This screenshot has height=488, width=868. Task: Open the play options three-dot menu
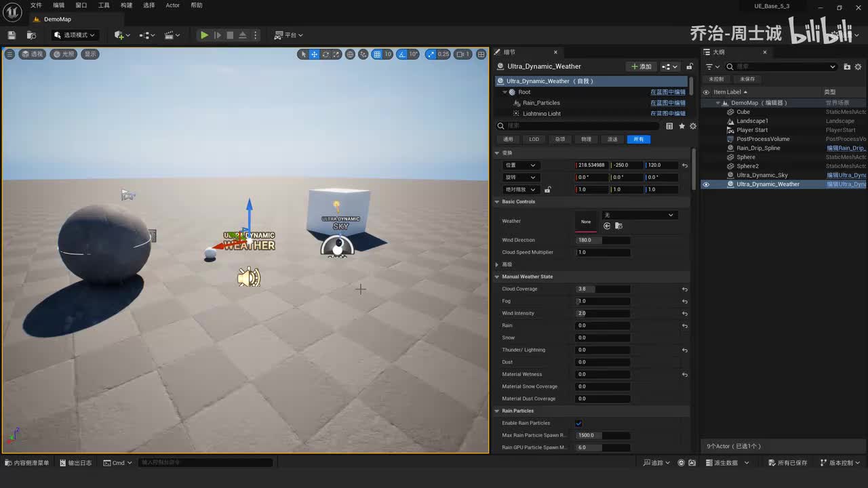[x=256, y=35]
